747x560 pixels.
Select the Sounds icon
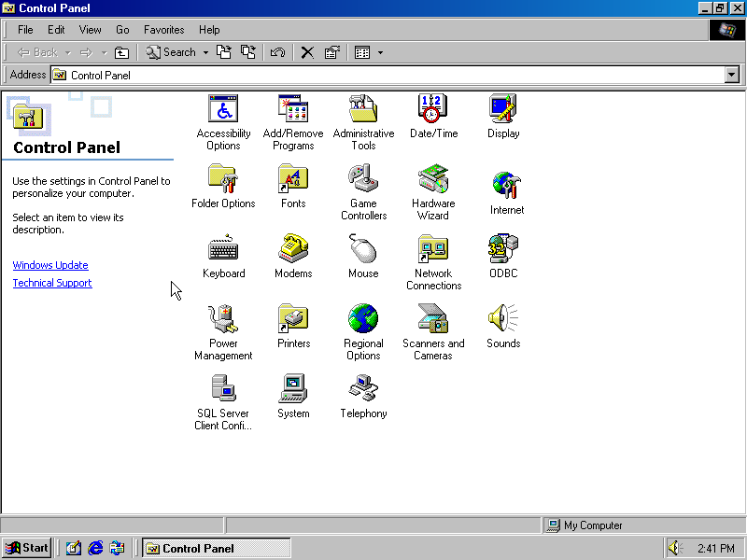pyautogui.click(x=503, y=319)
